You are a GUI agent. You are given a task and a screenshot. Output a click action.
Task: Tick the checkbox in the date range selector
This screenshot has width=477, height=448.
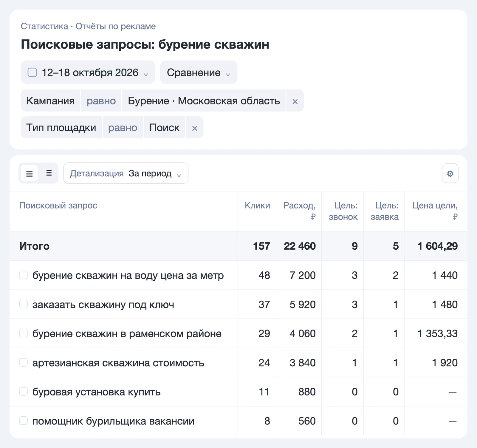[x=32, y=72]
